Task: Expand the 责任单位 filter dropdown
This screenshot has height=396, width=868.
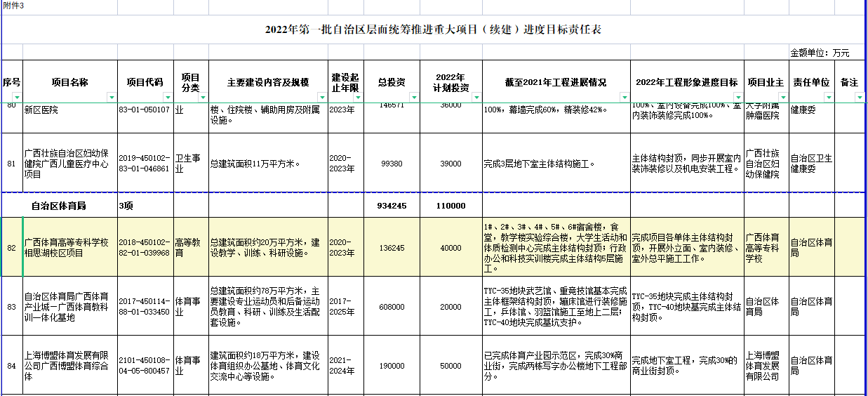Action: point(828,97)
